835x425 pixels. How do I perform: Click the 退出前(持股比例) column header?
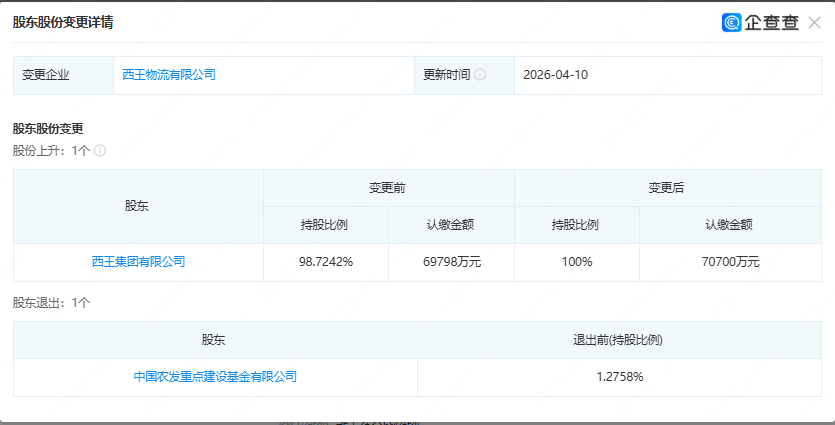tap(619, 340)
